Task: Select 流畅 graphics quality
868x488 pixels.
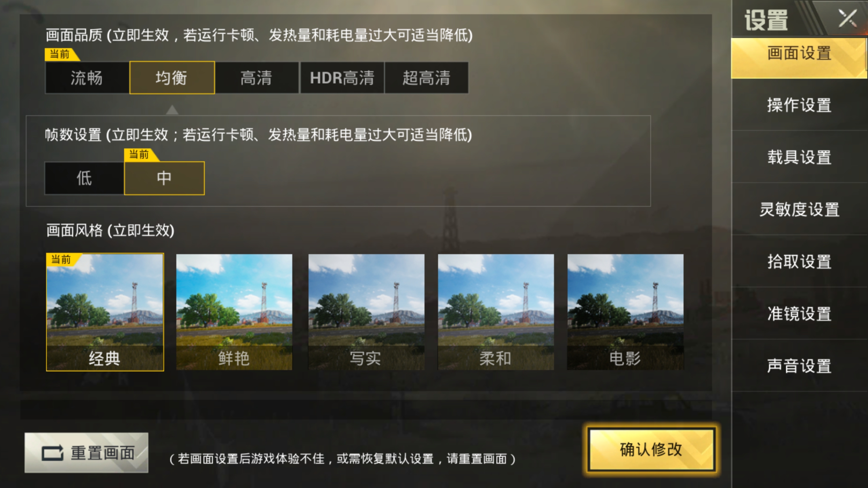Action: coord(87,78)
